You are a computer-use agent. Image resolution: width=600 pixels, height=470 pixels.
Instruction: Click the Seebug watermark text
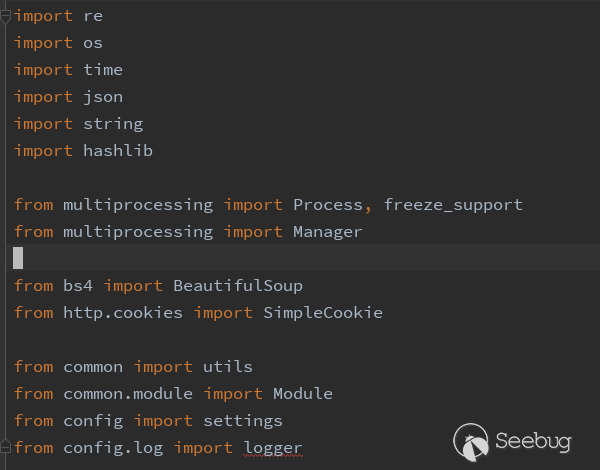(x=533, y=441)
